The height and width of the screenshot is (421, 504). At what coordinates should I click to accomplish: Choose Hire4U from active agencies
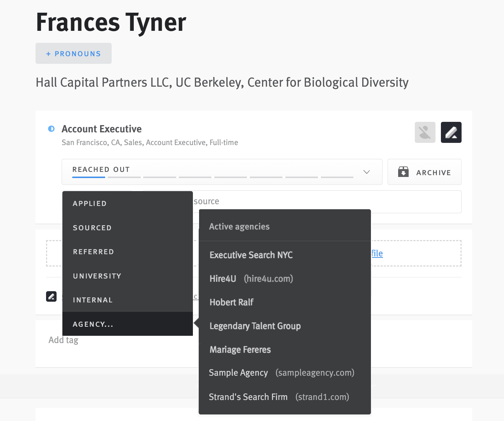click(223, 278)
